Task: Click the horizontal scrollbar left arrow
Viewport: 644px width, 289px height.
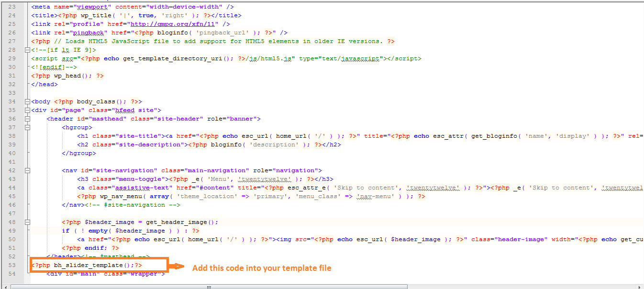Action: [5, 287]
